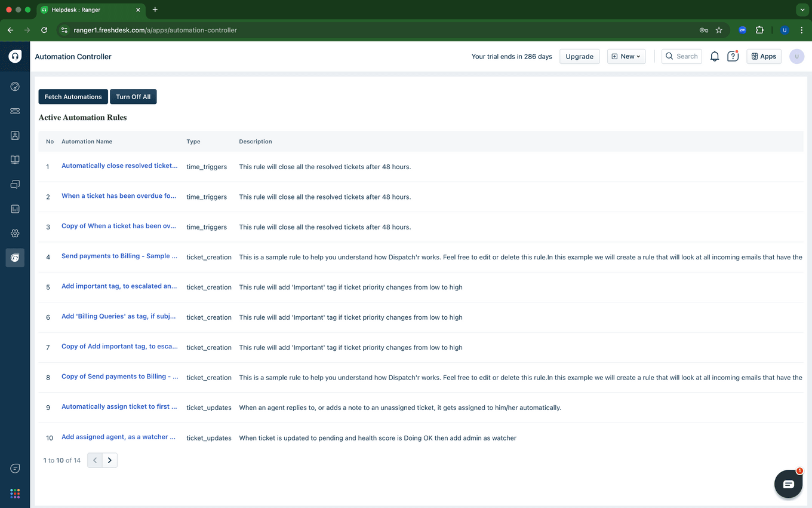Open the colorful apps grid switcher icon
The image size is (812, 508).
tap(15, 494)
